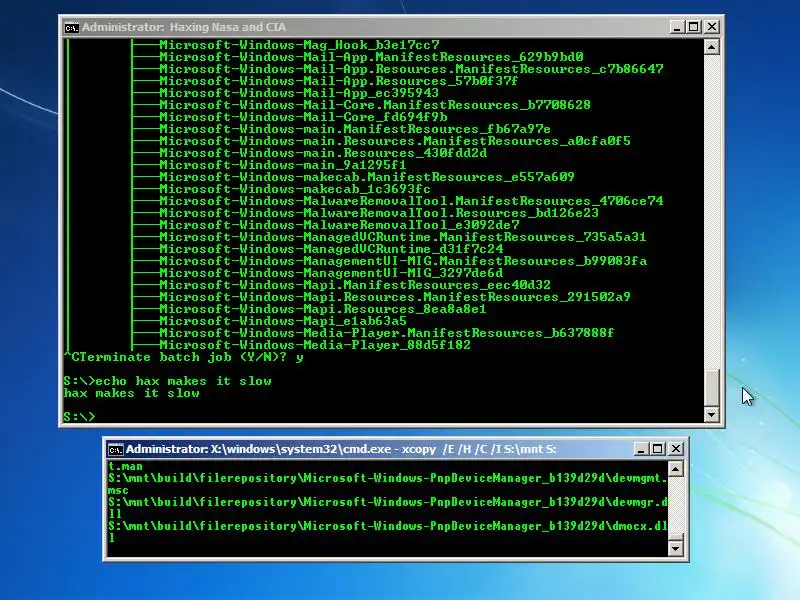Select Microsoft-Windows-main.ManifestResources_fb67a97e line
Viewport: 800px width, 600px height.
point(355,129)
